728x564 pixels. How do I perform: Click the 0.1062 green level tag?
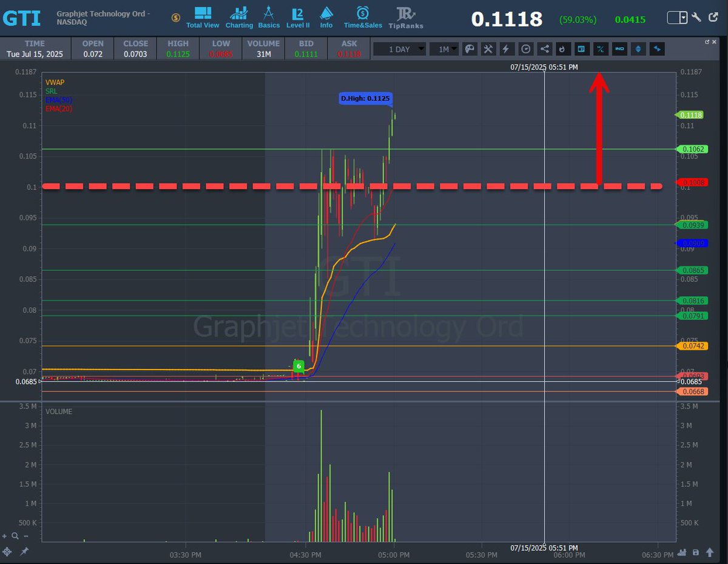coord(692,149)
